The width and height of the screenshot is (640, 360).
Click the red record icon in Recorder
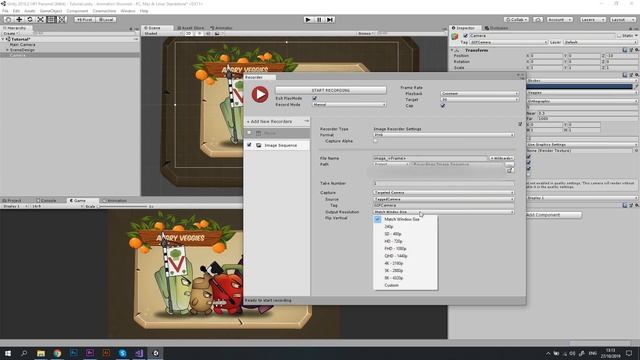point(260,94)
